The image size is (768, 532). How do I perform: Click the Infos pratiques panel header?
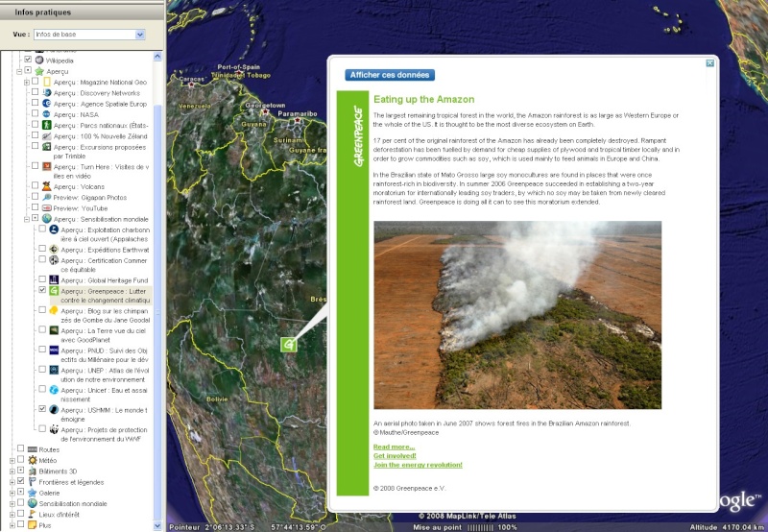coord(82,12)
